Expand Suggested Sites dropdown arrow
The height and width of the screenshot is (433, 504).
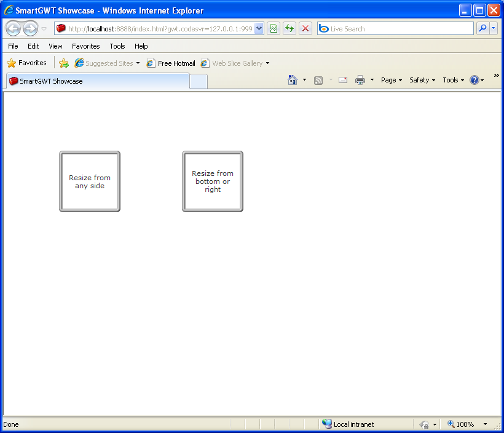(x=138, y=63)
